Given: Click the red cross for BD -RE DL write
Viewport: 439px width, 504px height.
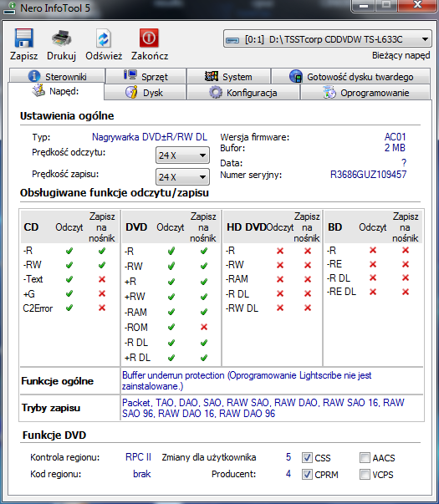Looking at the screenshot, I should tap(406, 292).
